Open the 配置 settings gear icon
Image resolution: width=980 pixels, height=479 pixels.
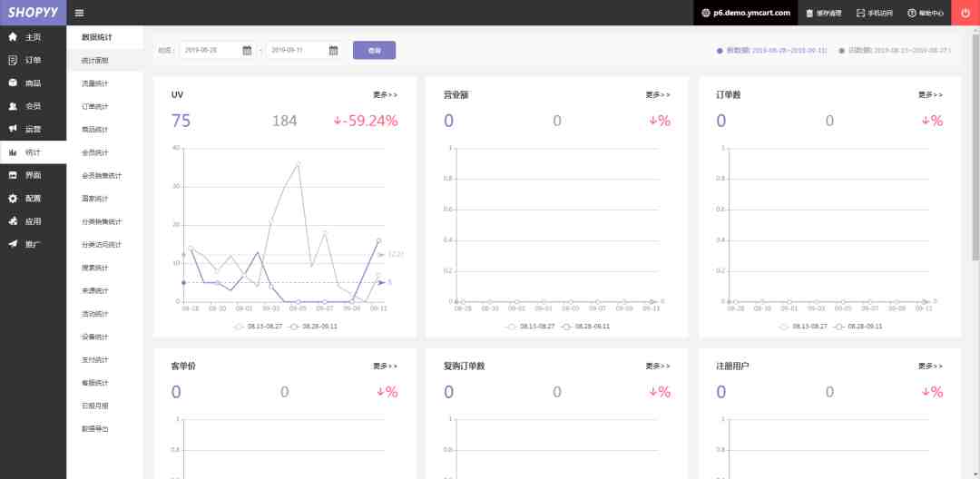[x=13, y=198]
